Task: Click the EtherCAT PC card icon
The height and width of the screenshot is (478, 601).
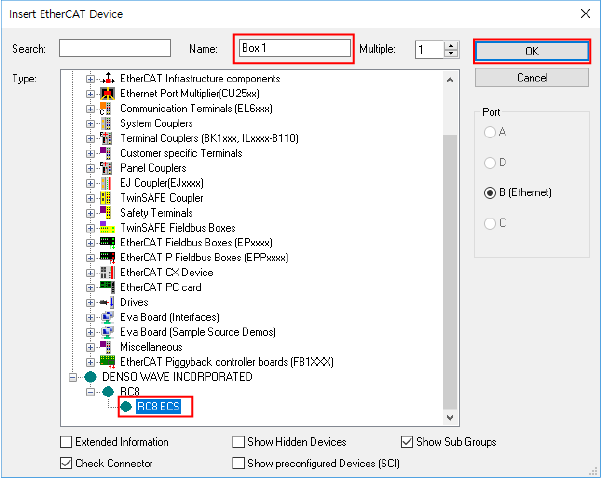Action: 108,287
